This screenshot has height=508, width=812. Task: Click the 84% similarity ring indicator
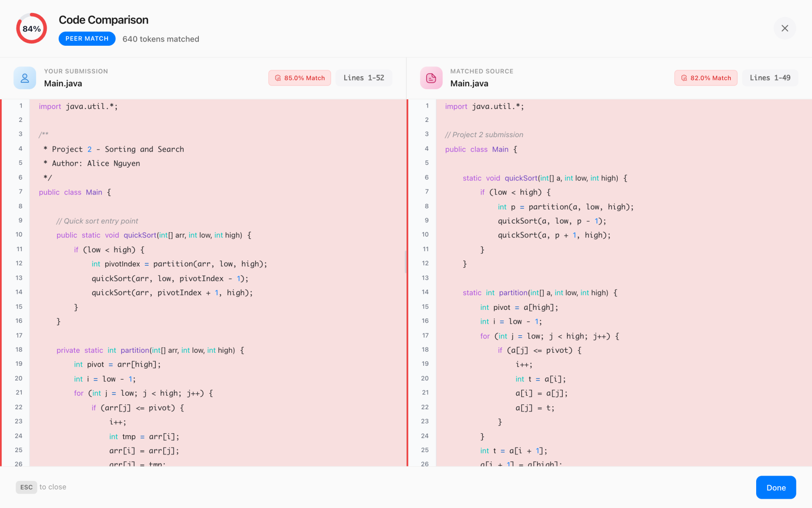pos(31,29)
